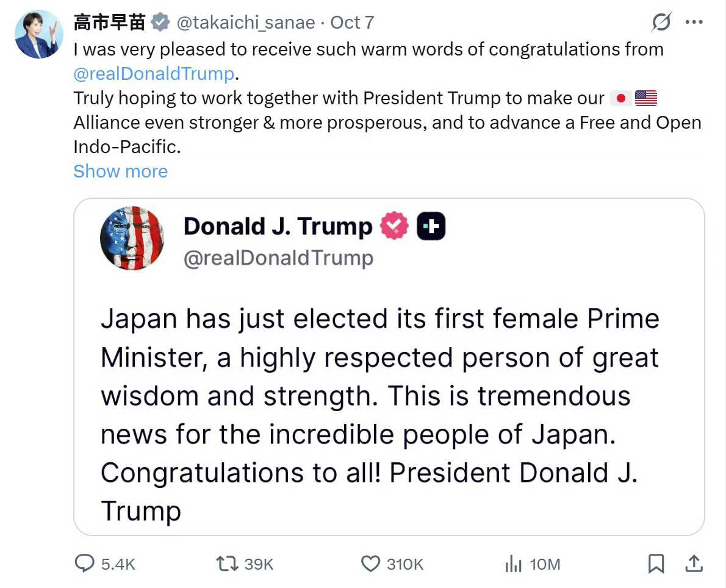Open the view analytics bar chart icon
The height and width of the screenshot is (588, 726).
coord(514,564)
